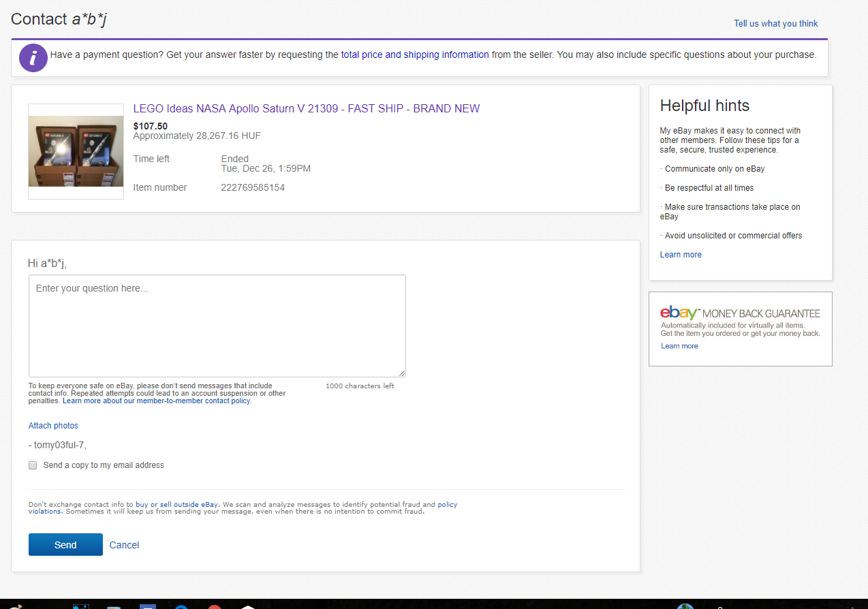Image resolution: width=868 pixels, height=609 pixels.
Task: Click the Attach photos link
Action: pos(53,426)
